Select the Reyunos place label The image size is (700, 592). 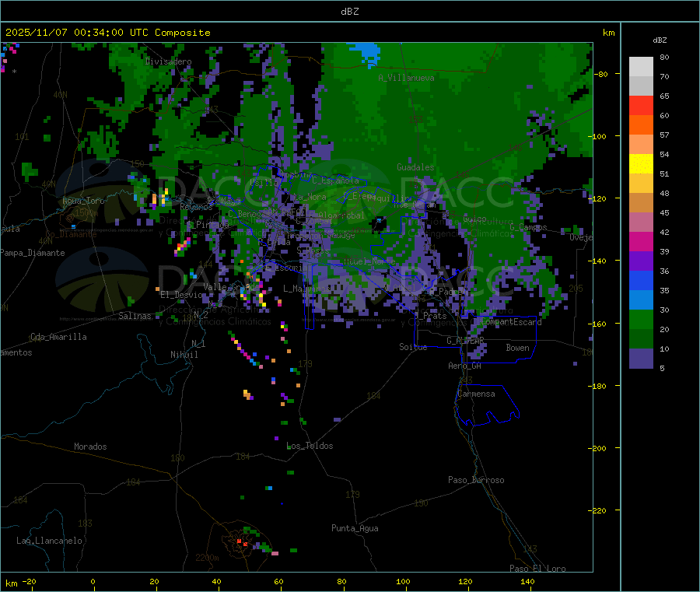click(x=196, y=207)
